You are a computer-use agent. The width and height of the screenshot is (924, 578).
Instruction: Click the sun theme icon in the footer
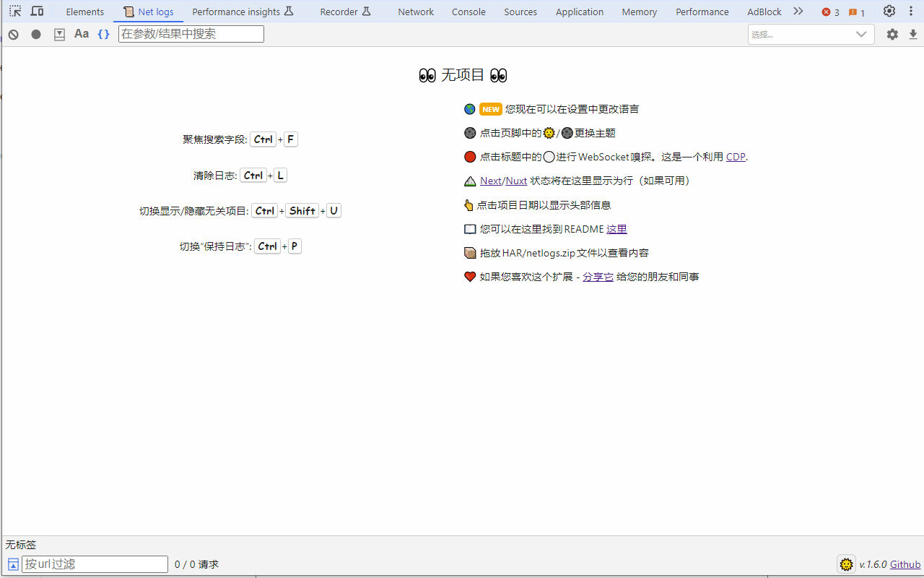(846, 564)
